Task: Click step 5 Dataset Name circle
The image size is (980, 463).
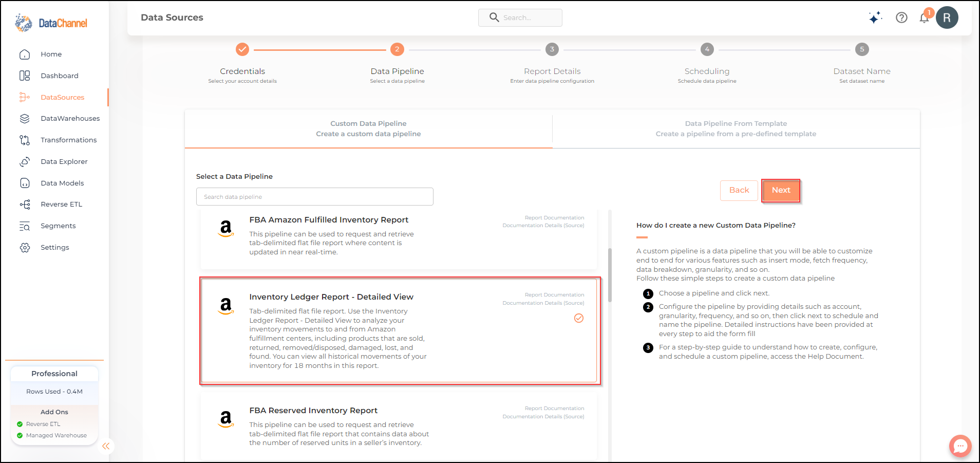Action: coord(862,49)
